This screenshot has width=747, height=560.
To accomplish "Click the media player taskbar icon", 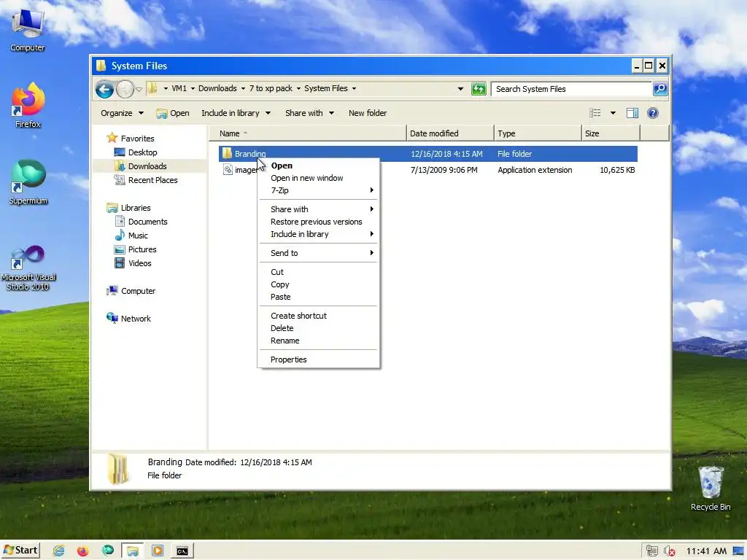I will click(x=158, y=551).
